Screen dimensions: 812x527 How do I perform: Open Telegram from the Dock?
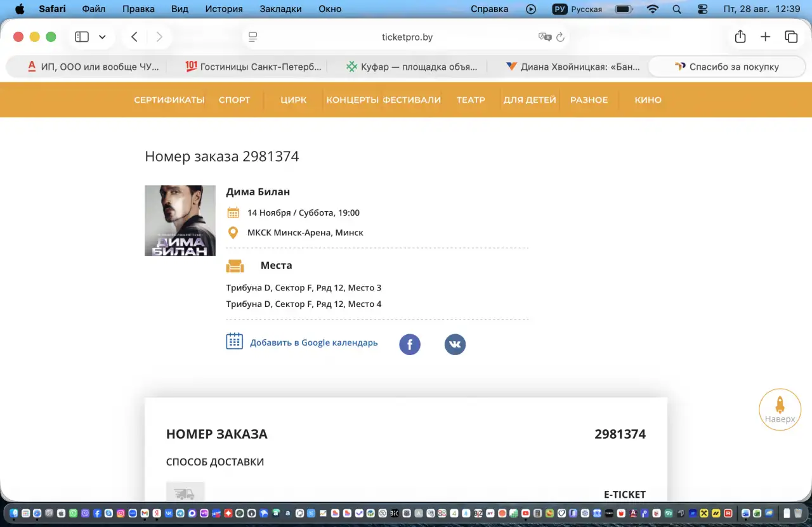pos(180,513)
